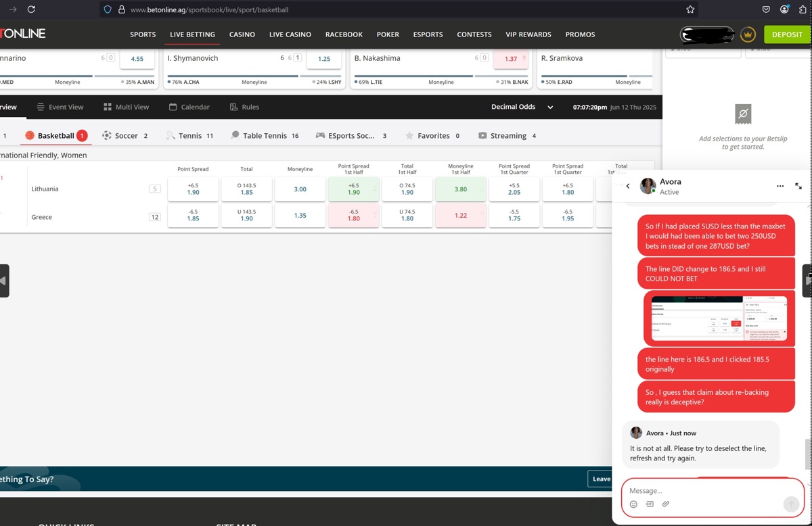This screenshot has height=526, width=812.
Task: Open the emoji picker in chat
Action: point(633,504)
